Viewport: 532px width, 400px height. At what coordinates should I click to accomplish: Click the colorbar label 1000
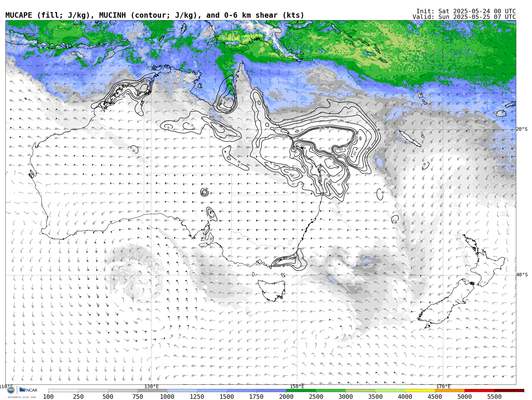[167, 397]
